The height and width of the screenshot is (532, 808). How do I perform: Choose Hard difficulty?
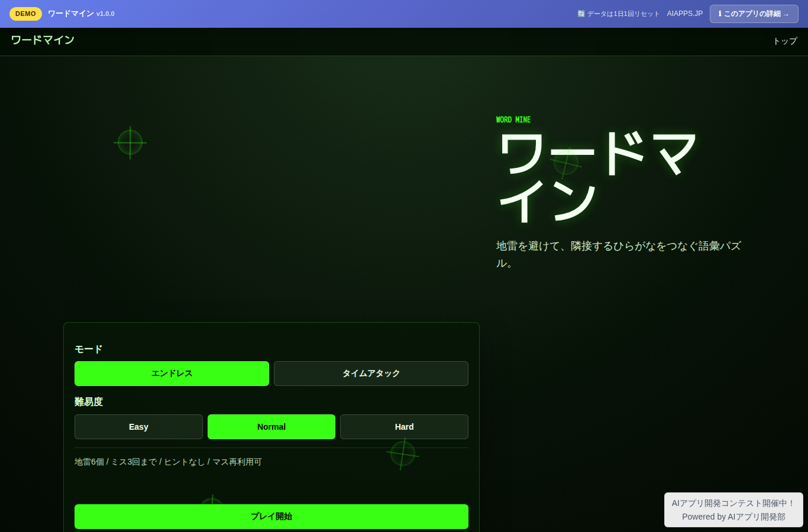pos(404,427)
